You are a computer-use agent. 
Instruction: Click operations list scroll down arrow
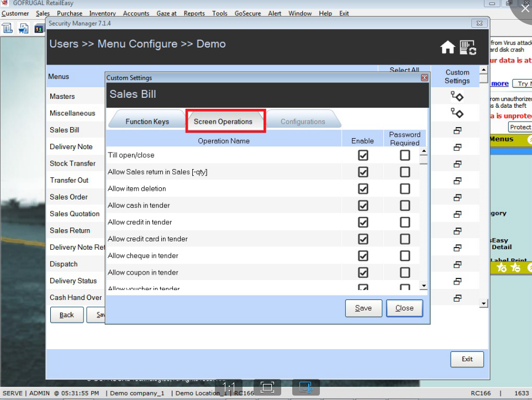pos(423,286)
